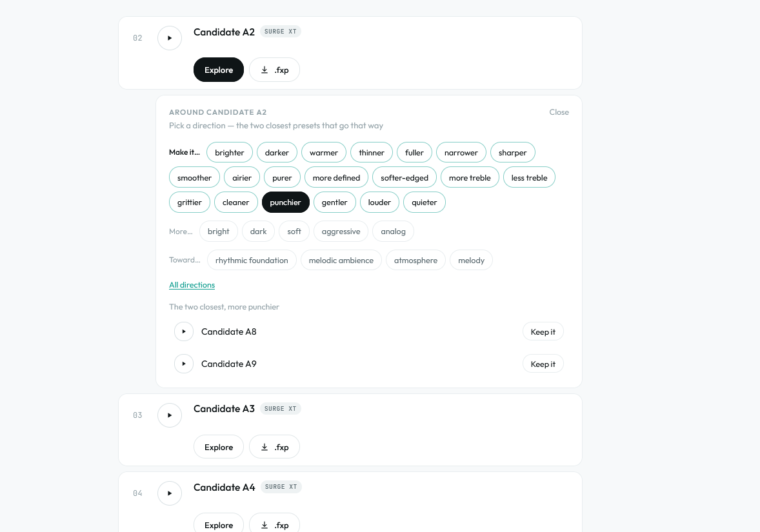Open Explore for Candidate A3
This screenshot has width=760, height=532.
[x=219, y=448]
